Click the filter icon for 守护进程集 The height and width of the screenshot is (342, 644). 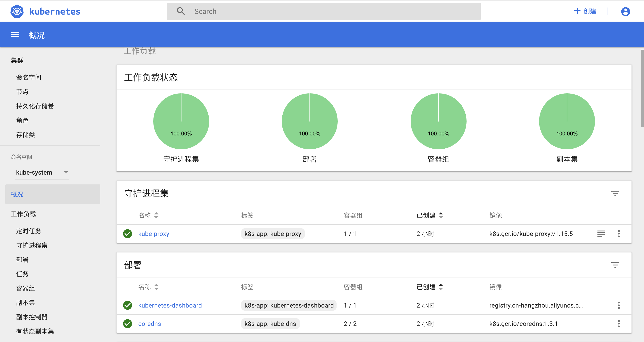click(615, 193)
